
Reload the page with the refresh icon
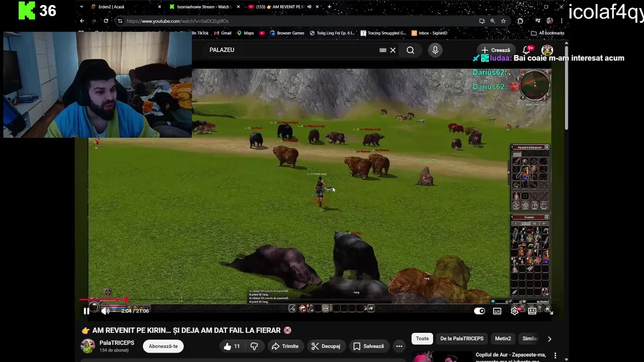tap(106, 21)
